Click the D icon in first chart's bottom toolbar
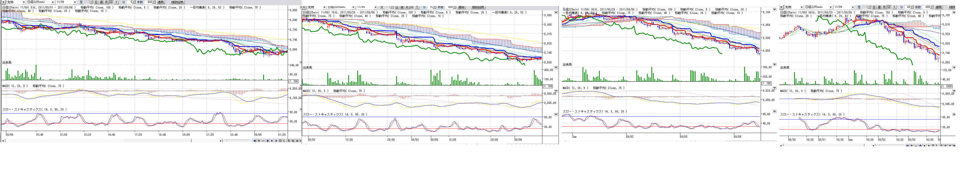This screenshot has width=980, height=183. (x=280, y=141)
